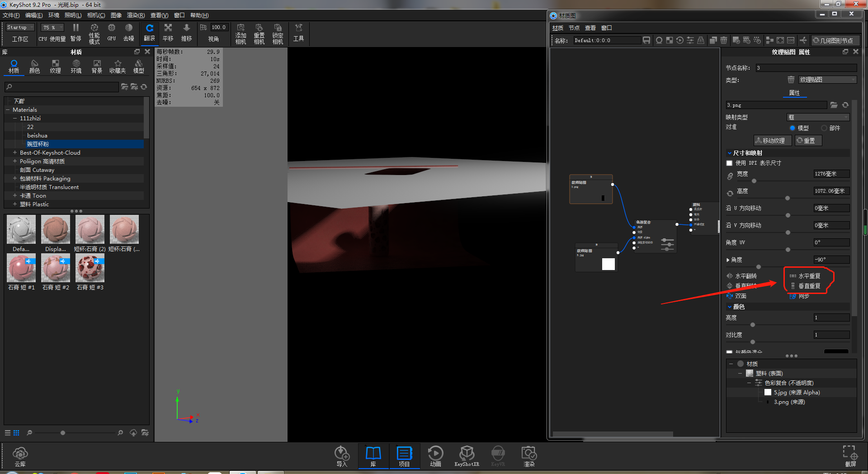
Task: Expand the Best-Of-Keyshot-Cloud library folder
Action: click(x=14, y=152)
